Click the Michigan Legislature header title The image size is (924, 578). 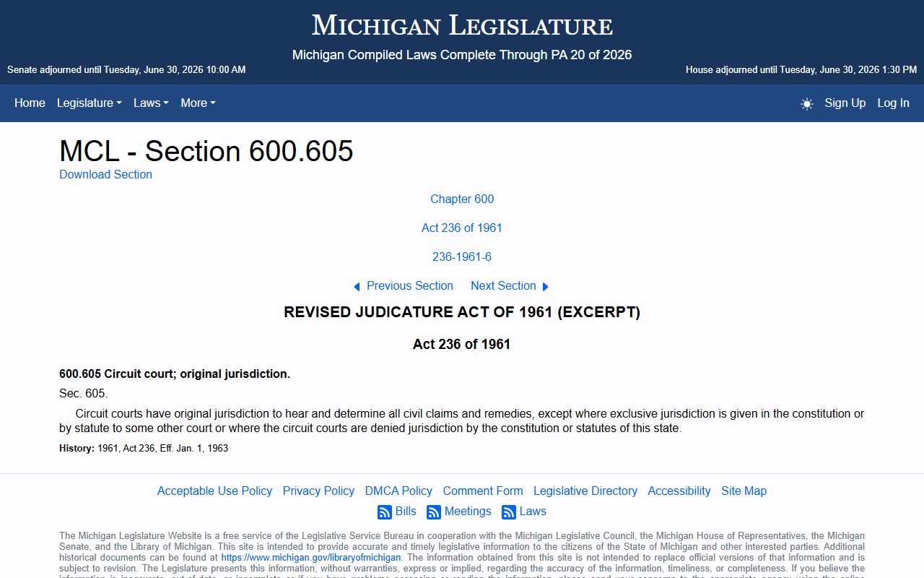tap(462, 26)
